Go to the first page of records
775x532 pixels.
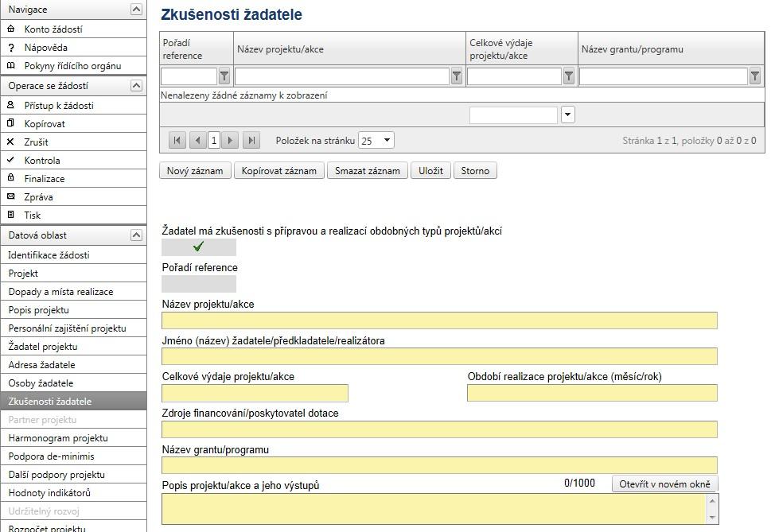[177, 141]
